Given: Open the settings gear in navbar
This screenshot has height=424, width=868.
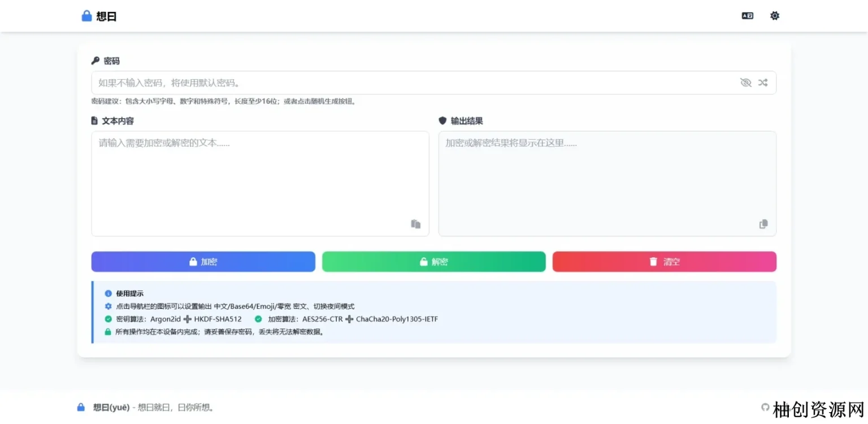Looking at the screenshot, I should pyautogui.click(x=774, y=16).
